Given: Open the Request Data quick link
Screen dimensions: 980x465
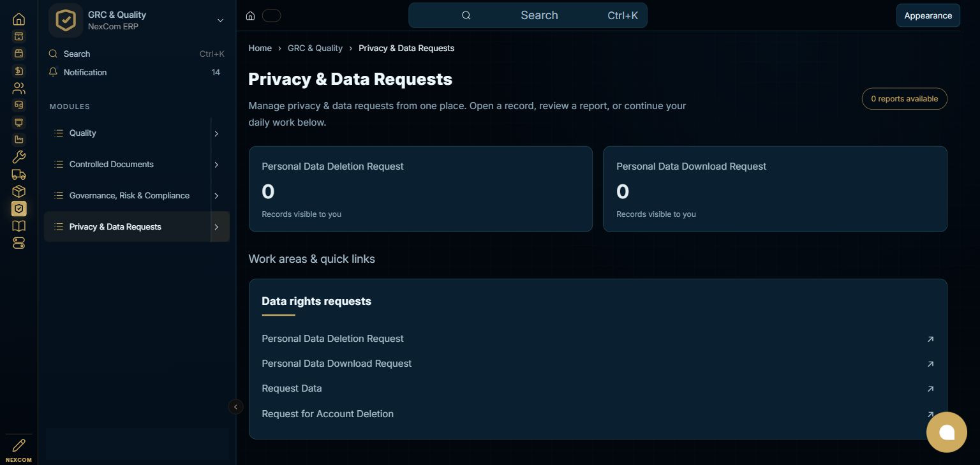Looking at the screenshot, I should tap(598, 388).
